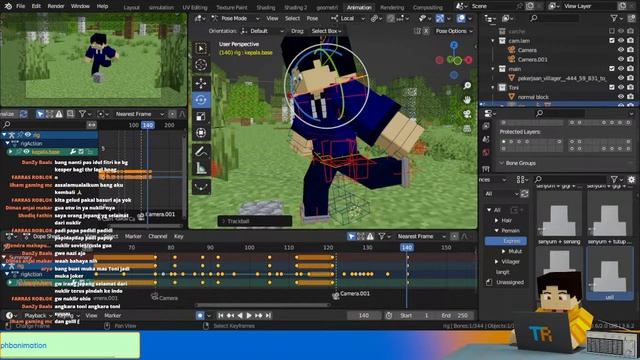The width and height of the screenshot is (640, 360).
Task: Click the use preview range clock icon
Action: (389, 316)
